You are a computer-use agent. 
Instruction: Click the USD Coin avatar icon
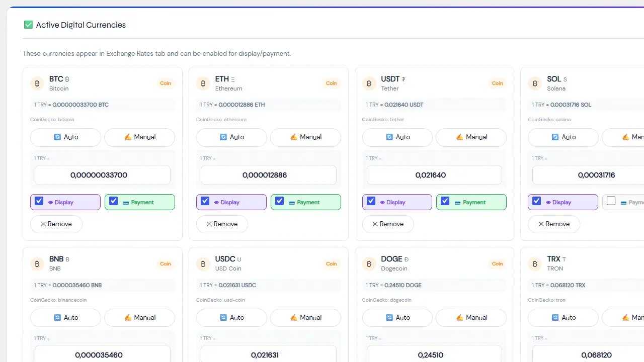pos(203,264)
